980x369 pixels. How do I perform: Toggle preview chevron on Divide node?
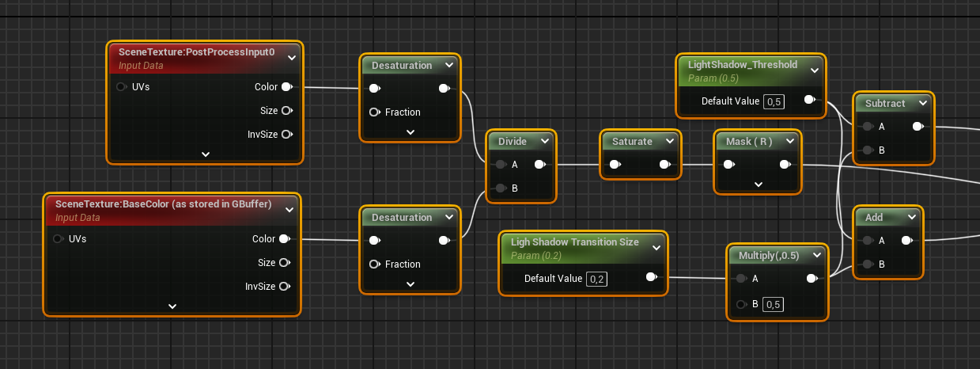[544, 142]
